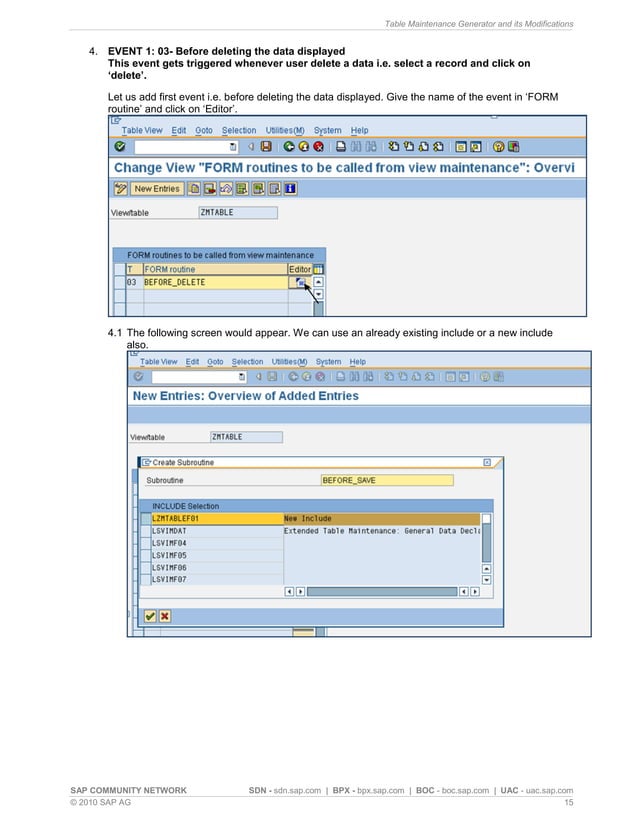The image size is (638, 826).
Task: Select row marker for LSVIMDAT include
Action: click(145, 530)
